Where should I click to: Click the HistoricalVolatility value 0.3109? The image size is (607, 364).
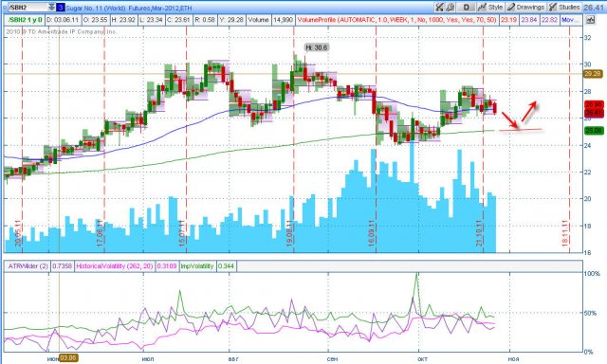(167, 266)
